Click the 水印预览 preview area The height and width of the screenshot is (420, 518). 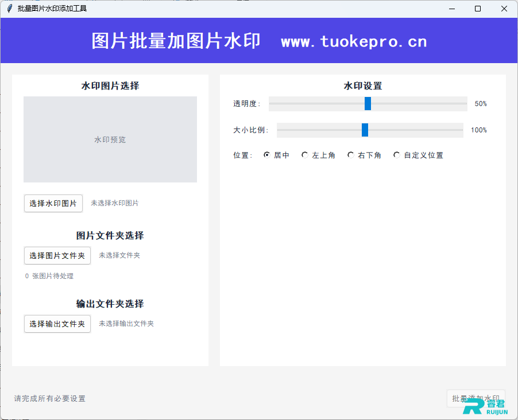tap(110, 139)
